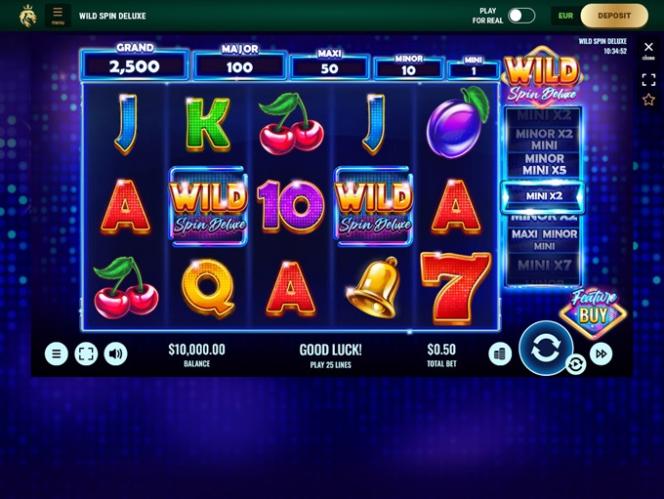Open the bet coins settings
This screenshot has width=664, height=499.
point(500,354)
